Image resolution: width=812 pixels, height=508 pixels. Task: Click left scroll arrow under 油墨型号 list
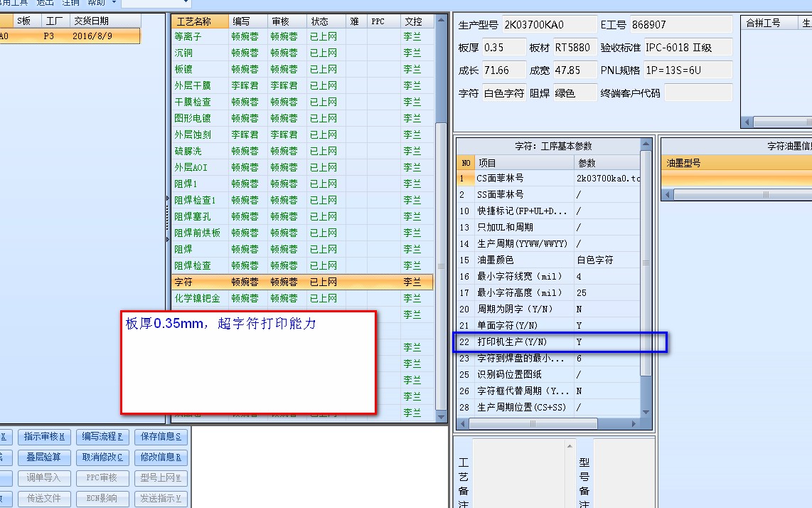[668, 194]
